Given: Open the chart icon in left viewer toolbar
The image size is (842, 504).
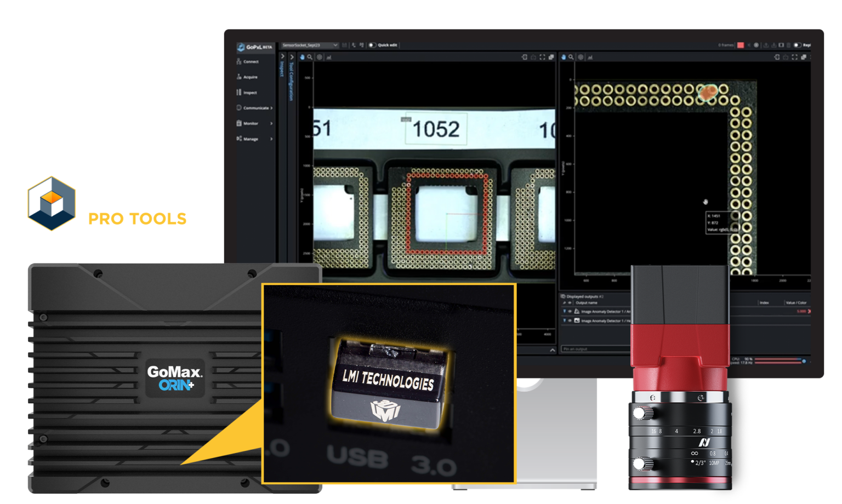Looking at the screenshot, I should [x=329, y=57].
